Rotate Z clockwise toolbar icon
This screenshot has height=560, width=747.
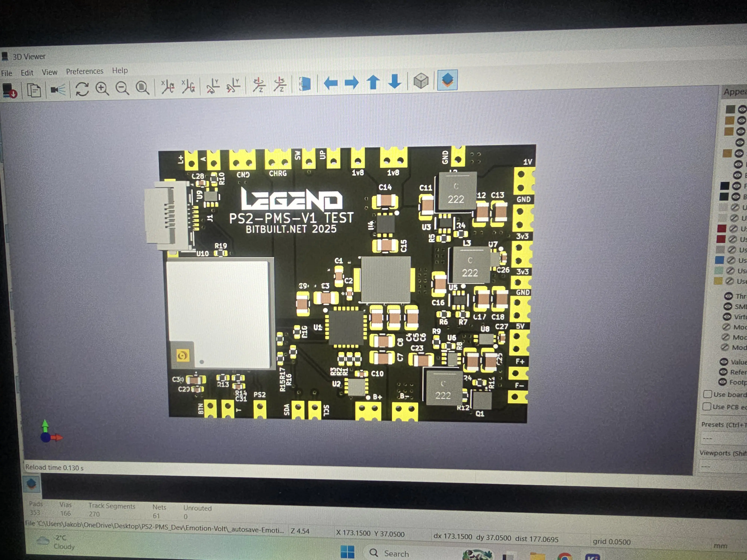pos(259,85)
